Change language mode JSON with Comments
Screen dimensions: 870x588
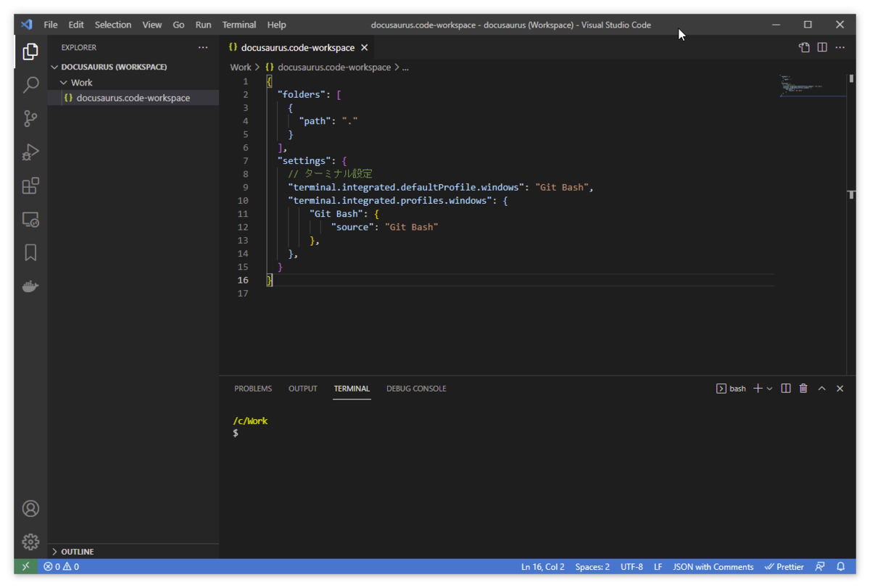click(713, 566)
